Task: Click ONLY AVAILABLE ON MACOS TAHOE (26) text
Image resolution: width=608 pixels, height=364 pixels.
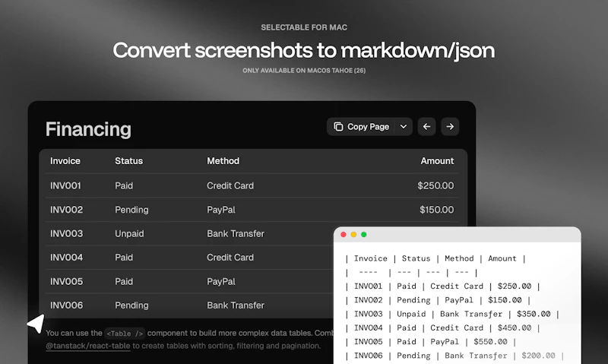Action: (x=304, y=71)
